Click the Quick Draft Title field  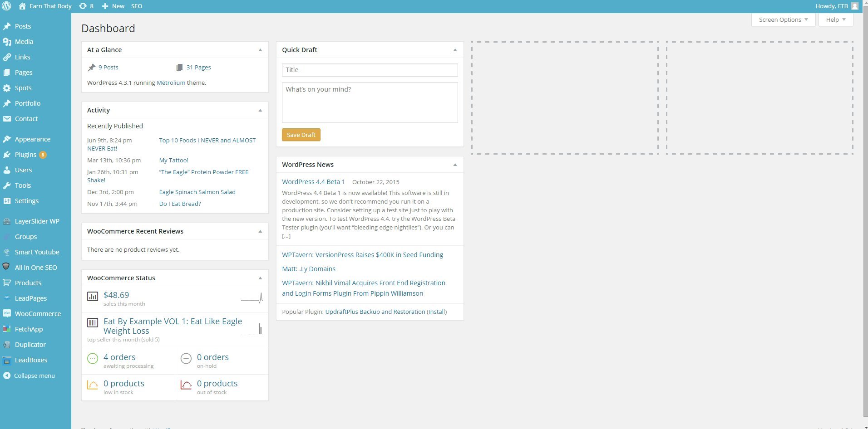tap(370, 70)
